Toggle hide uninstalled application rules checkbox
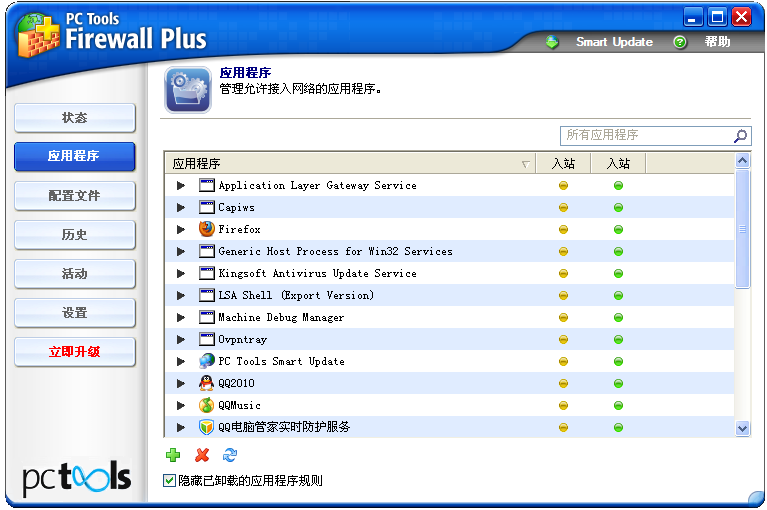Image resolution: width=767 pixels, height=510 pixels. click(x=170, y=481)
